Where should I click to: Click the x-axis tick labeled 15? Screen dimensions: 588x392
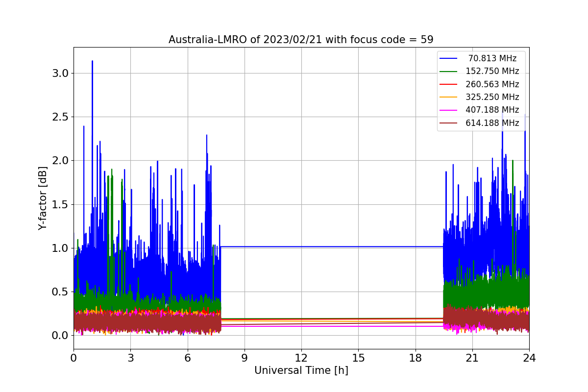358,358
